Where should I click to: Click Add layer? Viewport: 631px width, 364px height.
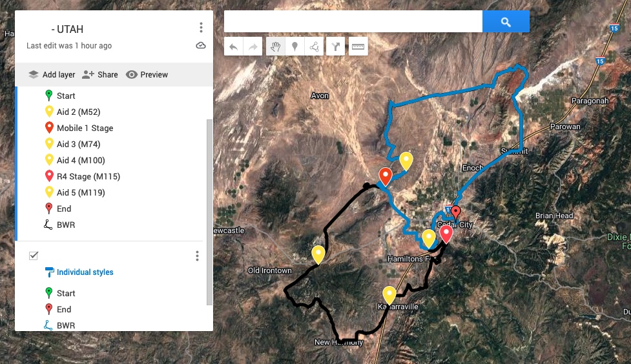(52, 74)
